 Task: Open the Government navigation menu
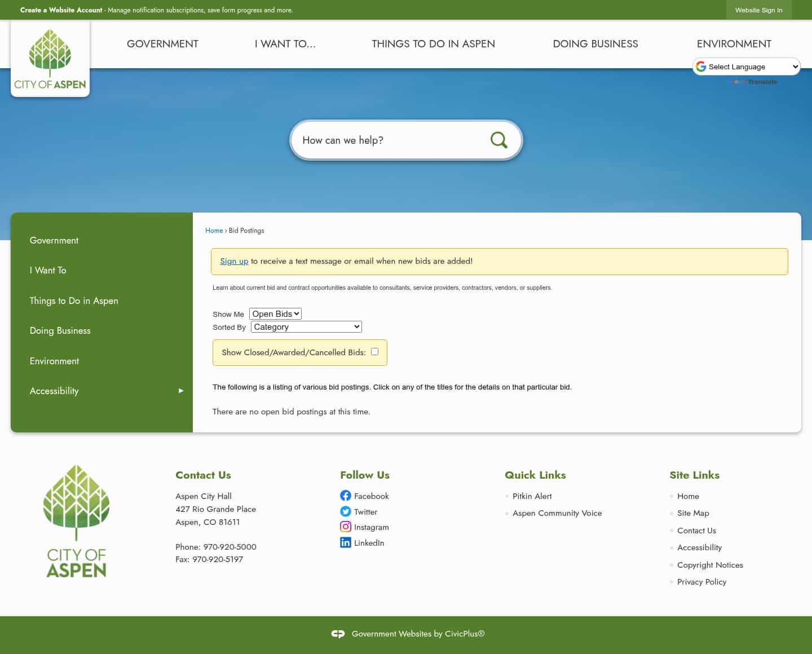[x=162, y=43]
